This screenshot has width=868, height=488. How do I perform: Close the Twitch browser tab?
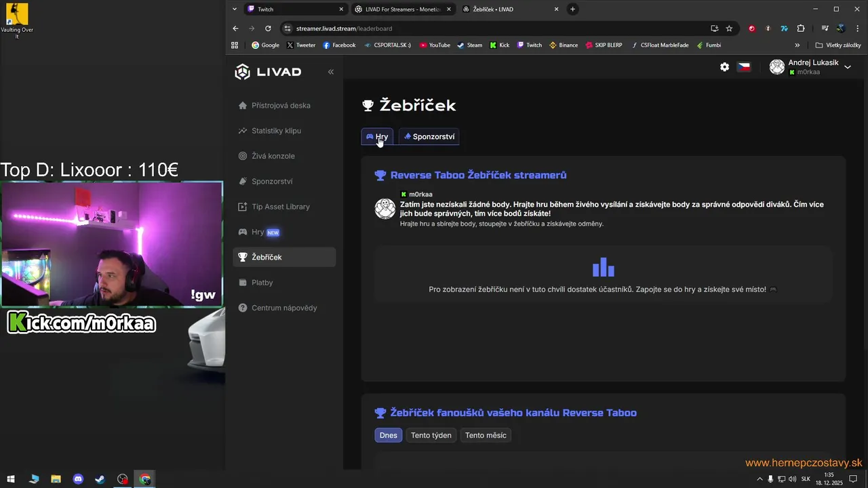coord(341,9)
